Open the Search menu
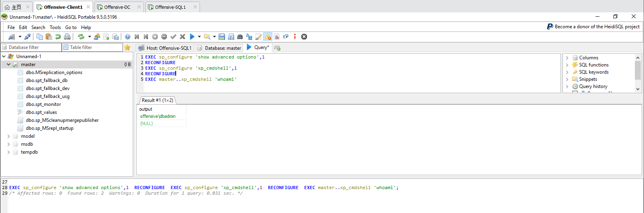 pos(38,27)
